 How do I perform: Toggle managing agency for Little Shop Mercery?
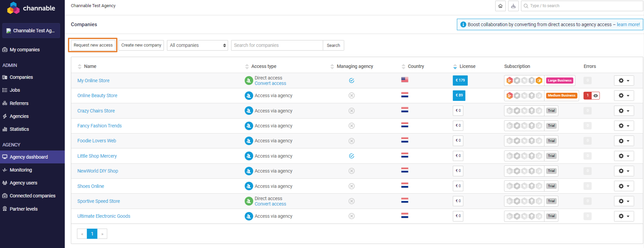[352, 156]
